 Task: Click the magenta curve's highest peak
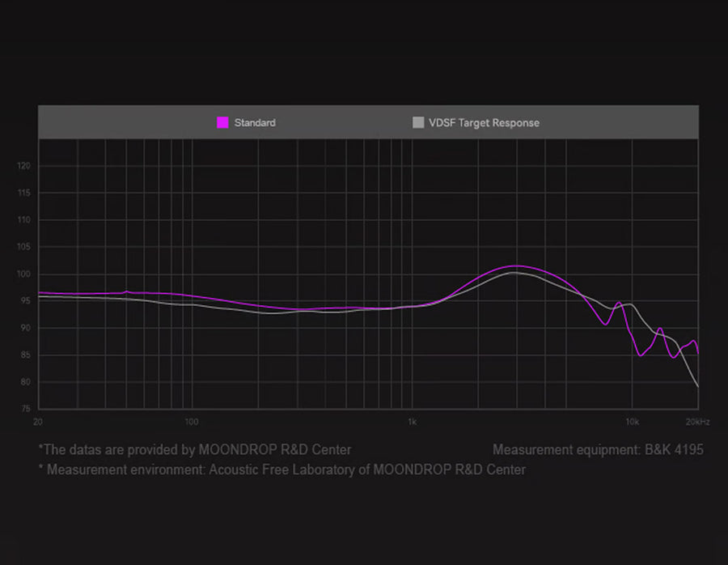pyautogui.click(x=516, y=266)
